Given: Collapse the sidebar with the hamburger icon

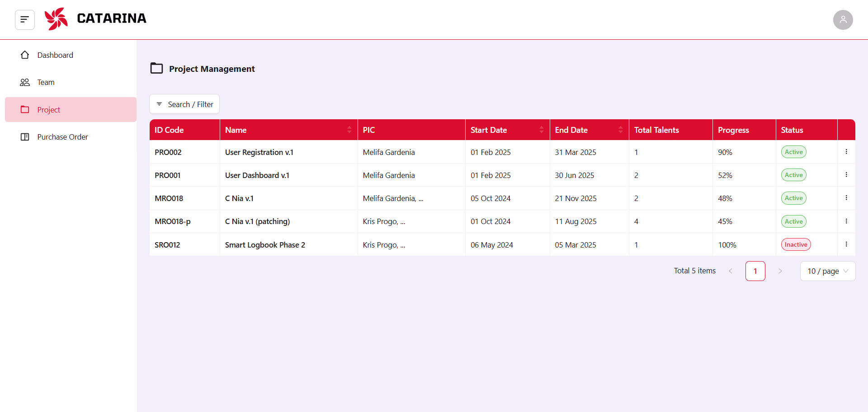Looking at the screenshot, I should pyautogui.click(x=25, y=19).
